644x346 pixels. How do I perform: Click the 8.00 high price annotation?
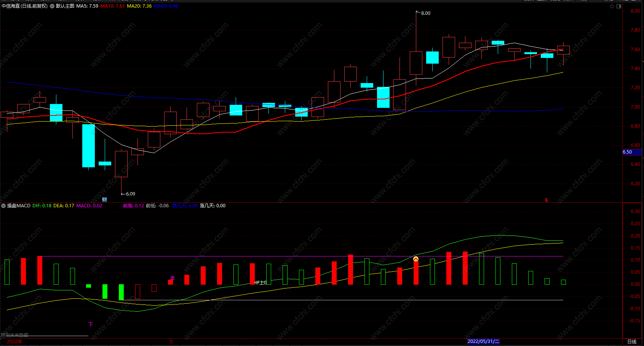[426, 13]
